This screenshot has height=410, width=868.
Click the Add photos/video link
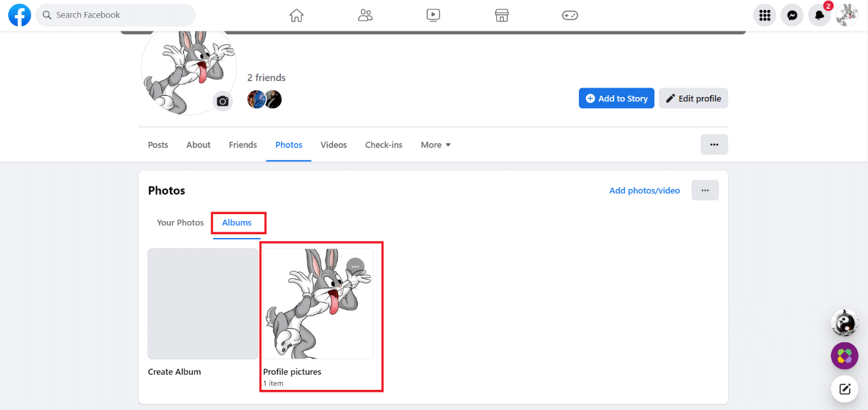click(x=644, y=190)
